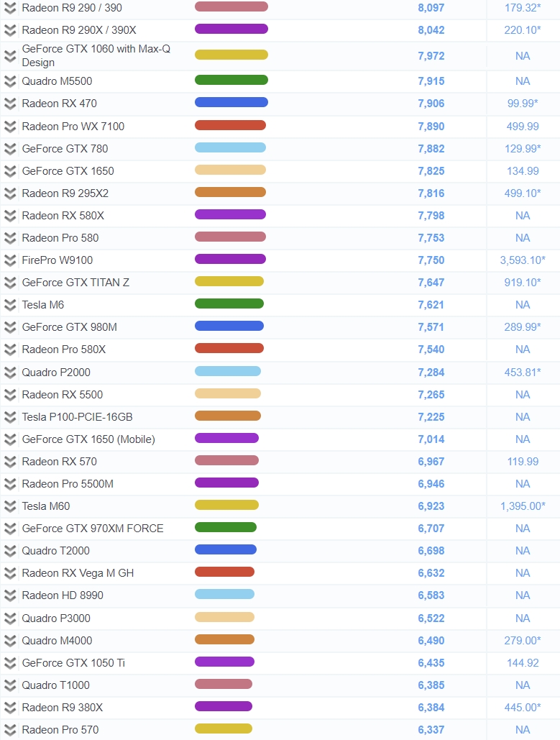Open the Radeon Pro 580 link
This screenshot has height=740, width=560.
point(60,238)
